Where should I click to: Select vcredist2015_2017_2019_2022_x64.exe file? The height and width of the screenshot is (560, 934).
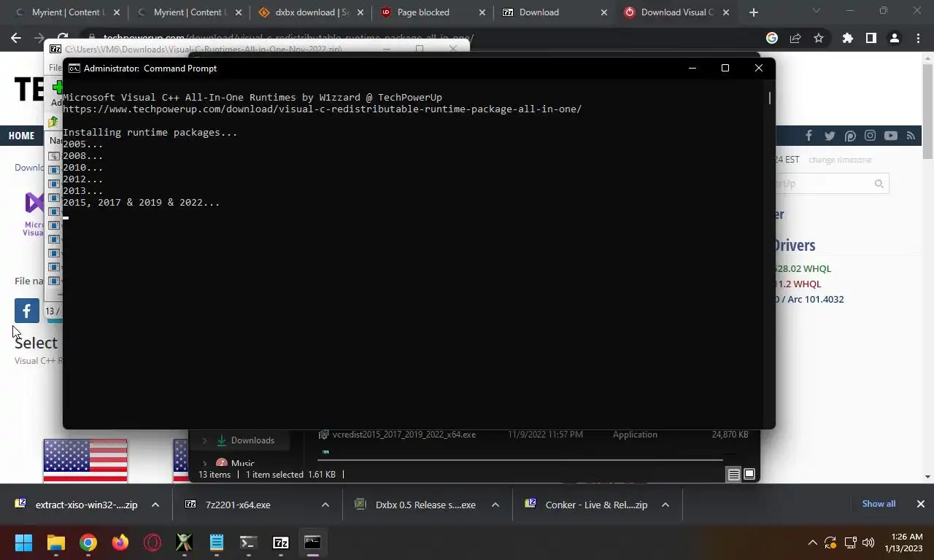pyautogui.click(x=404, y=435)
